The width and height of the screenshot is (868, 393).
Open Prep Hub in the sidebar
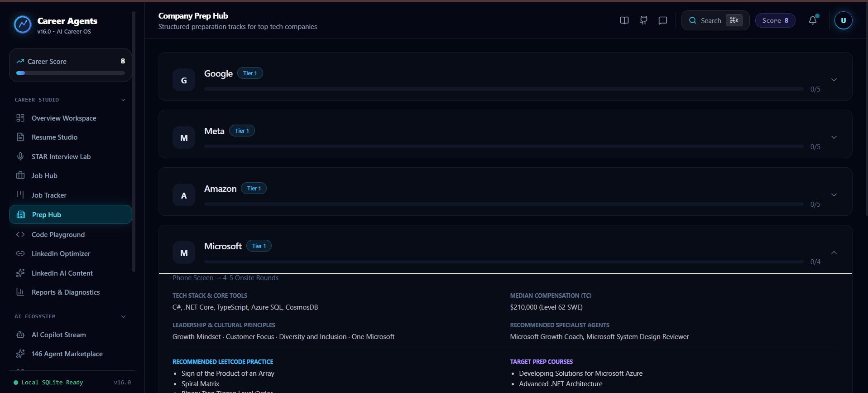(71, 214)
